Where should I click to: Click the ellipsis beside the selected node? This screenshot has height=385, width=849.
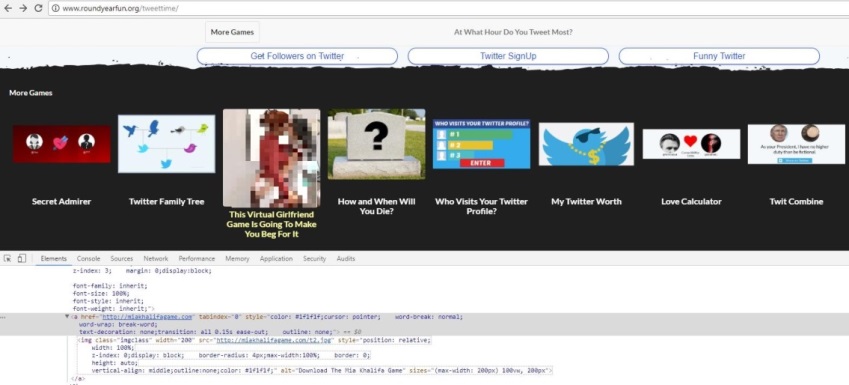coord(4,317)
